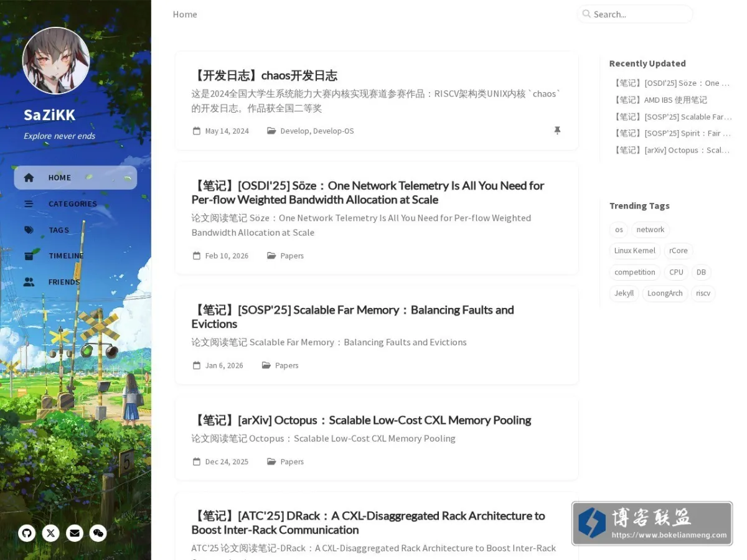Screen dimensions: 747x560
Task: Open the Söze OSDI'25 post title
Action: tap(368, 192)
